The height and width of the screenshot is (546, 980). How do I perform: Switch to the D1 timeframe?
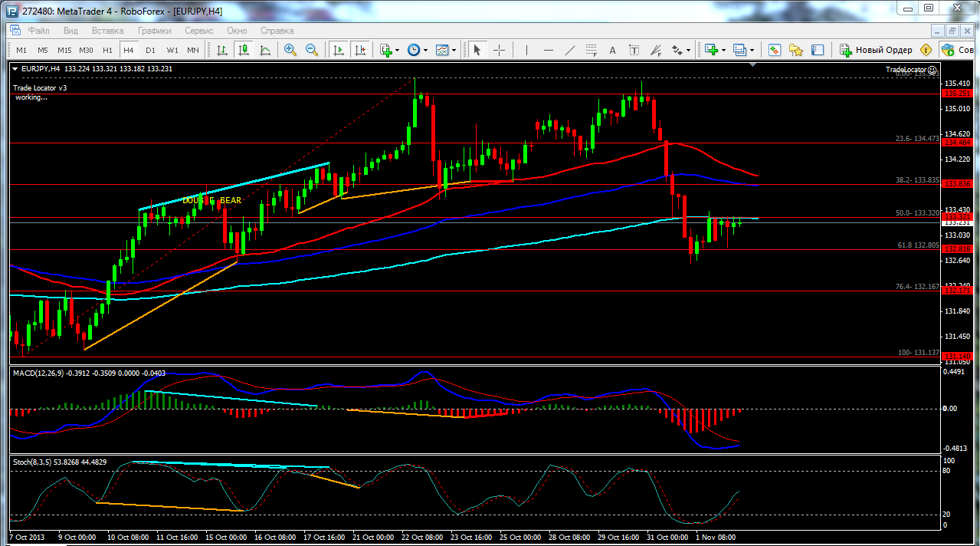(x=150, y=50)
